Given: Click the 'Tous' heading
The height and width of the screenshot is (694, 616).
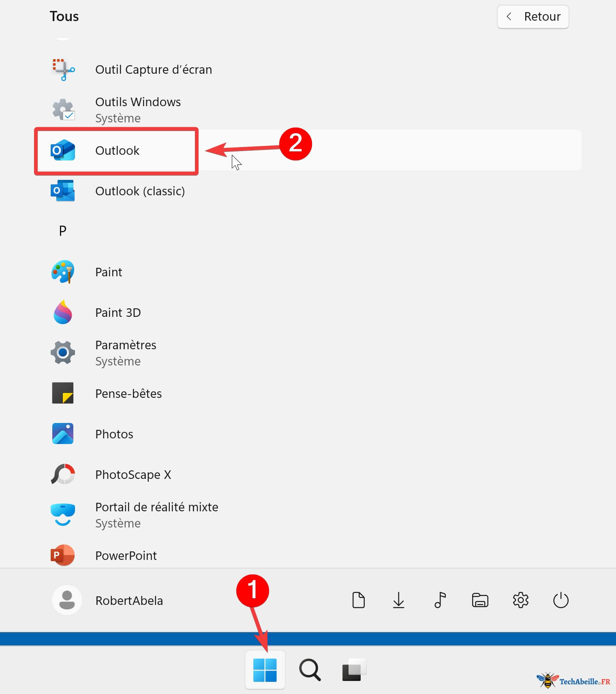Looking at the screenshot, I should pyautogui.click(x=64, y=17).
